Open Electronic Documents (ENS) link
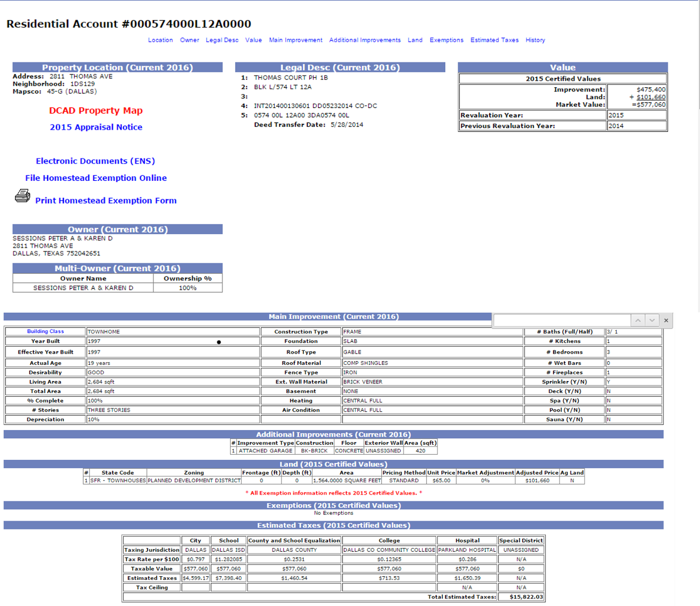Viewport: 700px width, 606px height. pos(95,161)
